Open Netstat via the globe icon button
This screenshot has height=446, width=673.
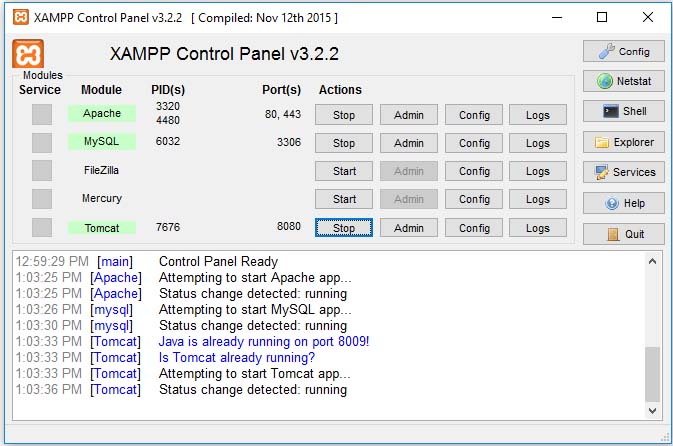624,81
